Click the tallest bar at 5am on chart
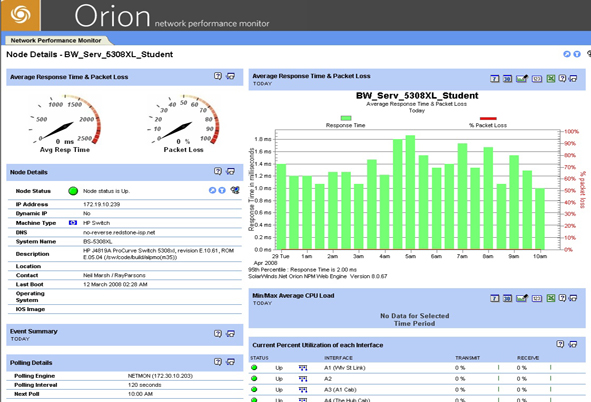 (410, 192)
